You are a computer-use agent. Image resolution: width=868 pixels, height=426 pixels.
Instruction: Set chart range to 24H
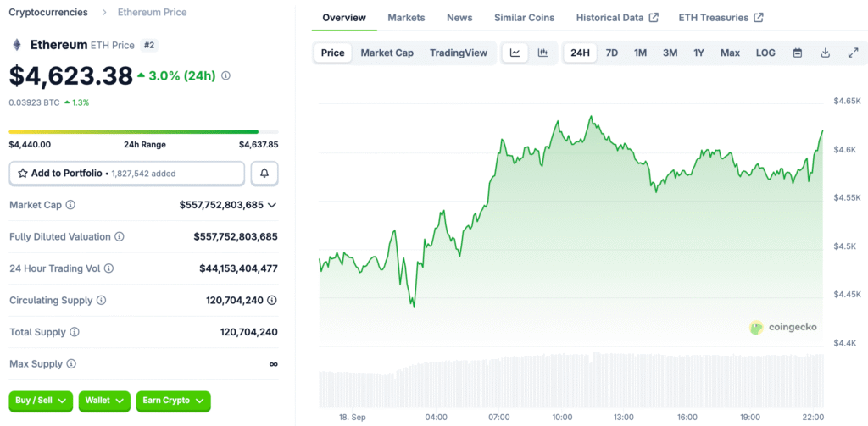(x=580, y=53)
